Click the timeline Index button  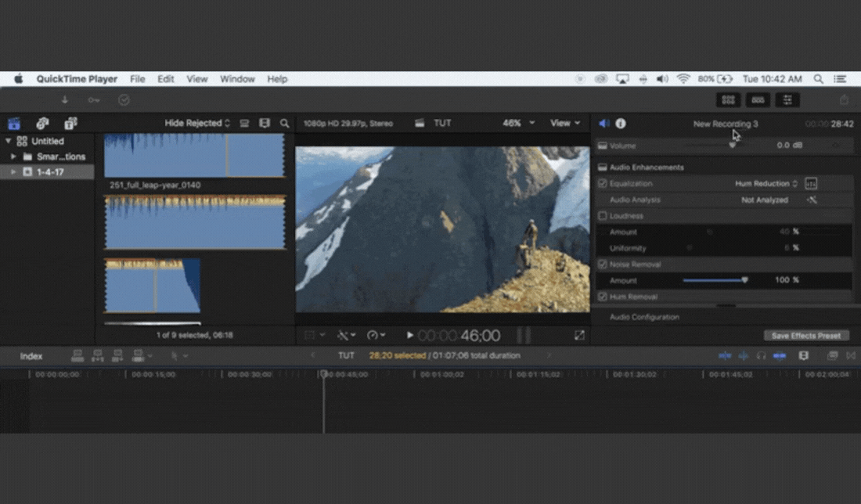tap(31, 356)
